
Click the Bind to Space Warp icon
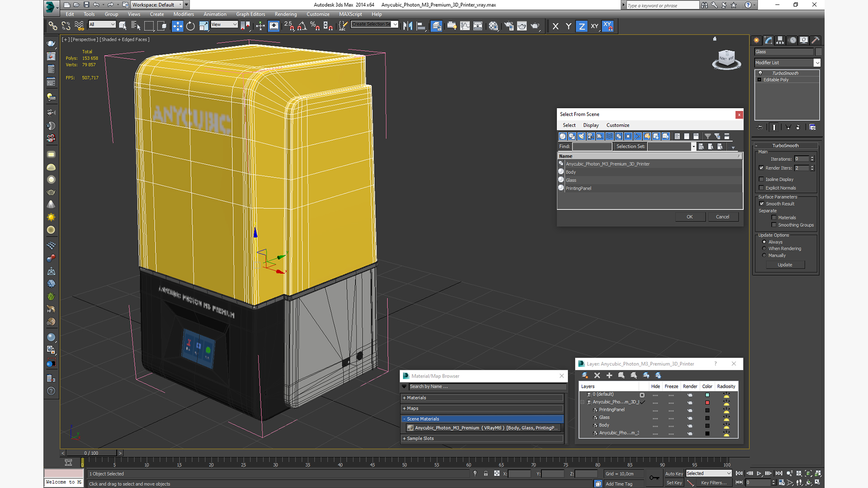(79, 26)
